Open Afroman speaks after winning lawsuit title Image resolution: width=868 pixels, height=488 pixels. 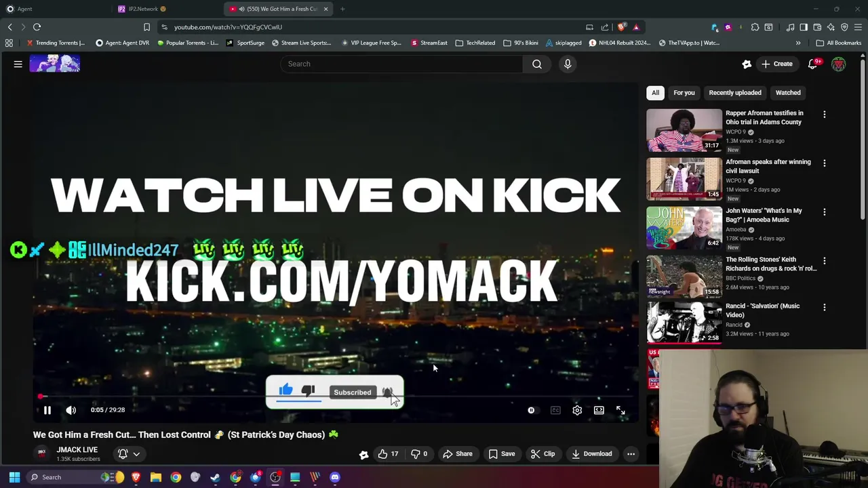coord(768,166)
